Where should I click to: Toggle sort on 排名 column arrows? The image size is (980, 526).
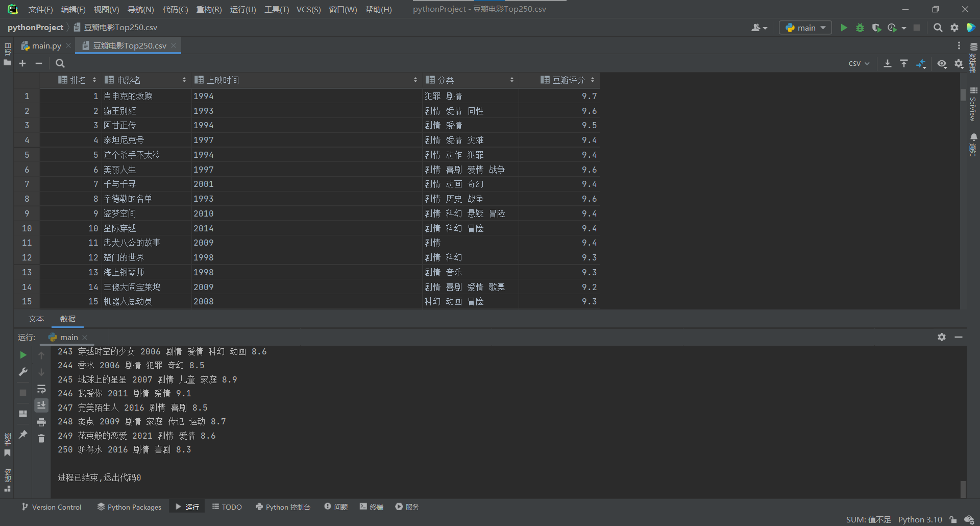coord(94,80)
